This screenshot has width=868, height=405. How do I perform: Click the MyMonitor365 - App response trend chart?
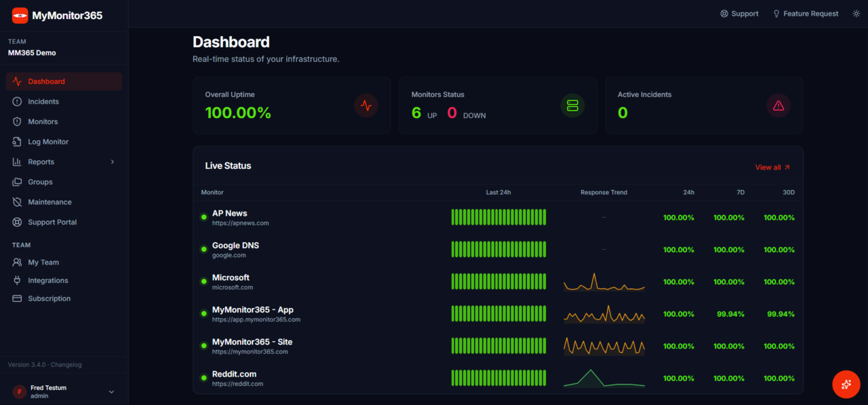click(x=604, y=313)
